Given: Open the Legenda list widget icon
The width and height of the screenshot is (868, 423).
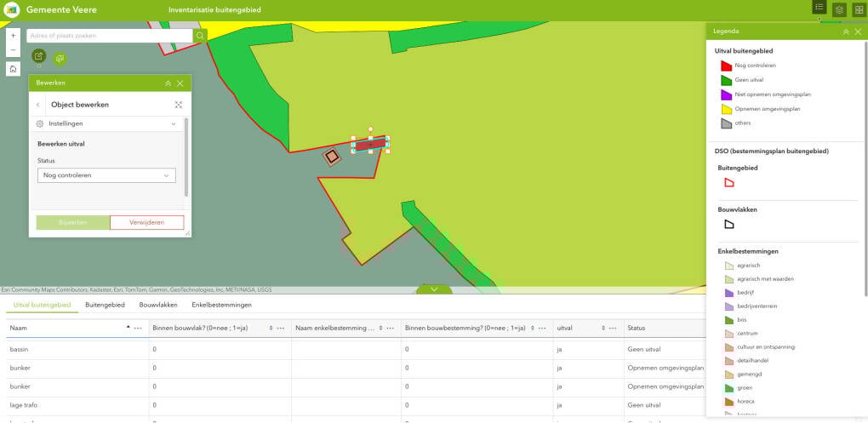Looking at the screenshot, I should tap(819, 8).
